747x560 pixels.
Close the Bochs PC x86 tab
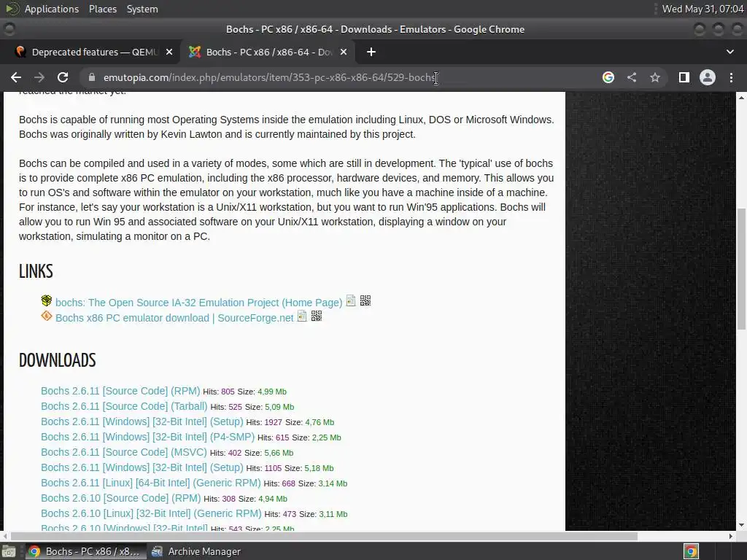click(344, 52)
